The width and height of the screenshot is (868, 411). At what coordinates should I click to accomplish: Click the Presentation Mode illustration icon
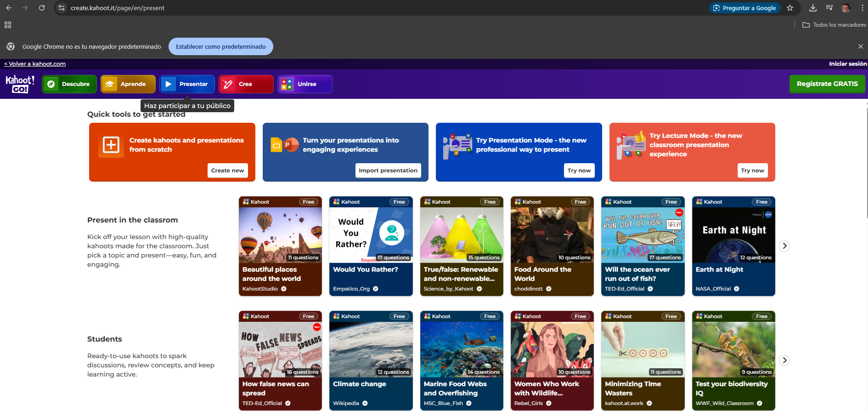pos(457,146)
